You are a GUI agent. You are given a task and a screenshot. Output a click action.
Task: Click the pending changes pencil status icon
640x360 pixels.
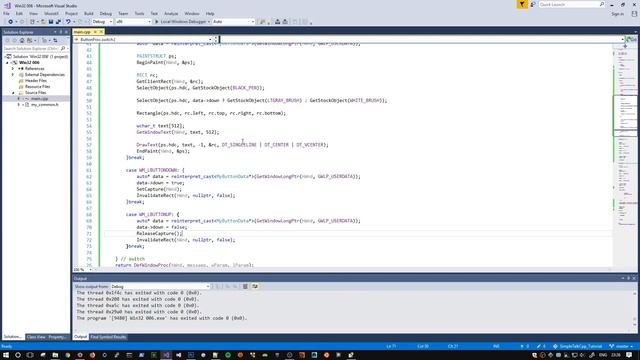click(x=542, y=346)
